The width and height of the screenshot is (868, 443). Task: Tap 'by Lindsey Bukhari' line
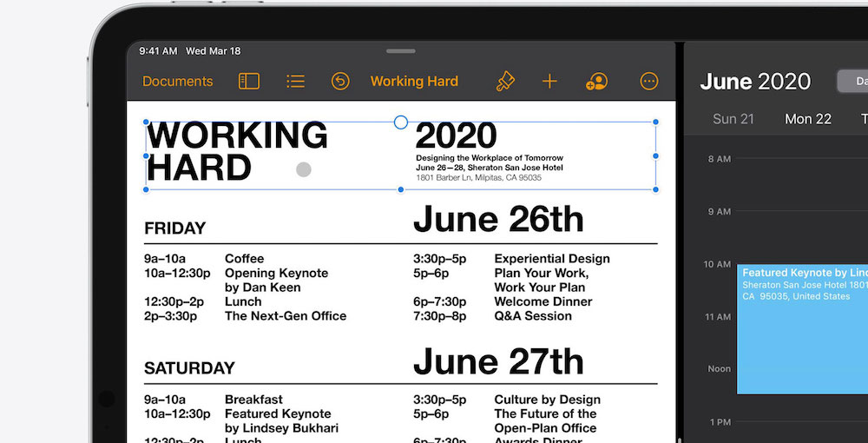click(x=281, y=428)
